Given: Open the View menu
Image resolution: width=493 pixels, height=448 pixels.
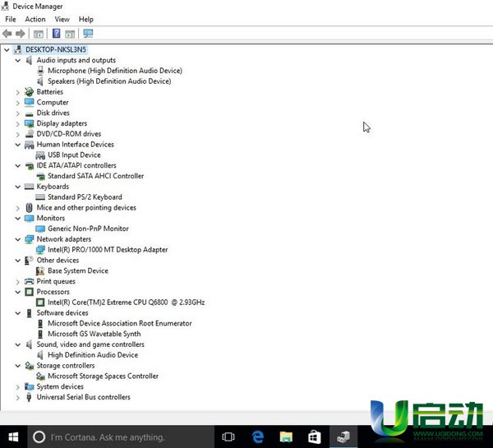Looking at the screenshot, I should (x=62, y=19).
